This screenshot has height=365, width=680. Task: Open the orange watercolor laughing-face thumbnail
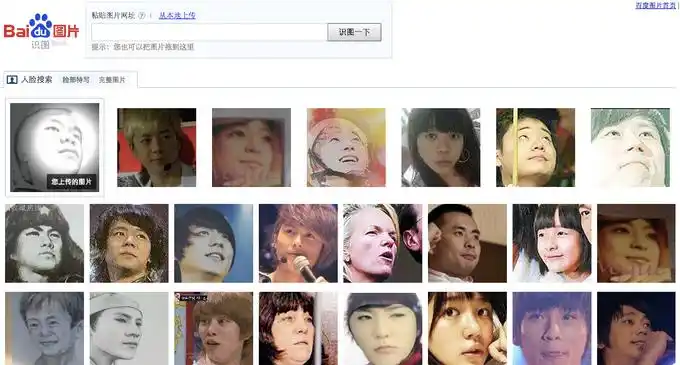click(346, 147)
